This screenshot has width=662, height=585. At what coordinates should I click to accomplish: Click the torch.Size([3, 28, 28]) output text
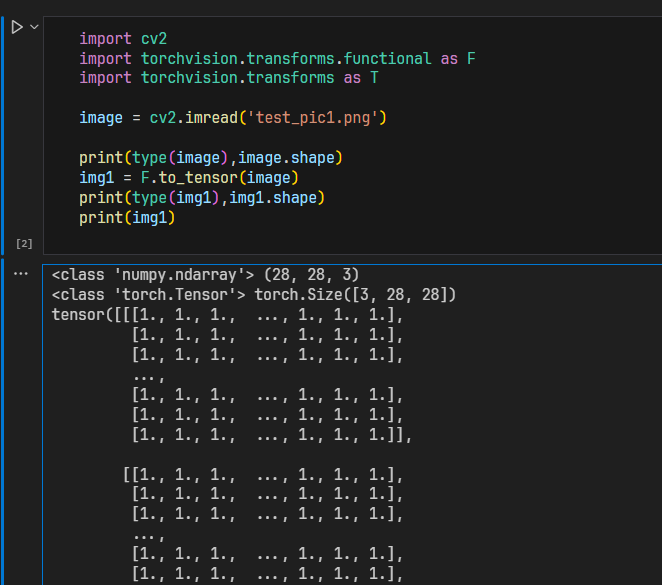click(x=355, y=294)
